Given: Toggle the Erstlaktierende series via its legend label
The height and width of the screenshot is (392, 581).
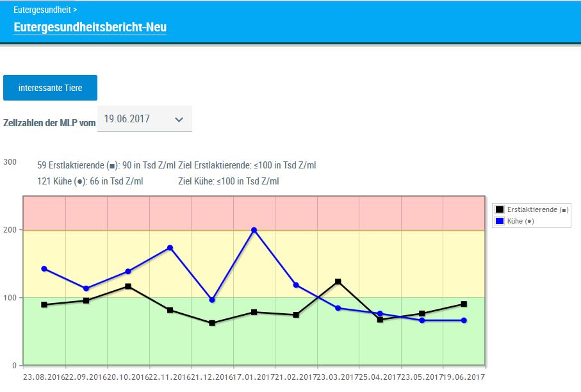Looking at the screenshot, I should (538, 209).
